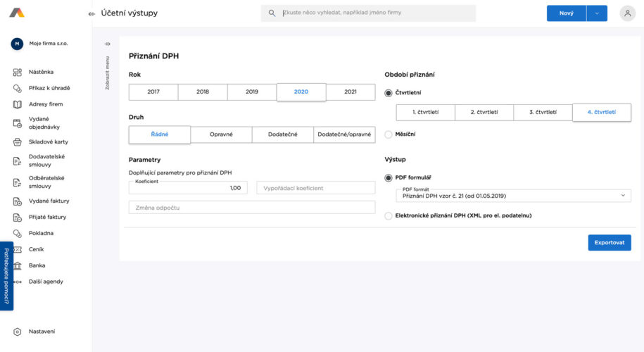Click the search field at top
Image resolution: width=644 pixels, height=352 pixels.
click(x=373, y=13)
